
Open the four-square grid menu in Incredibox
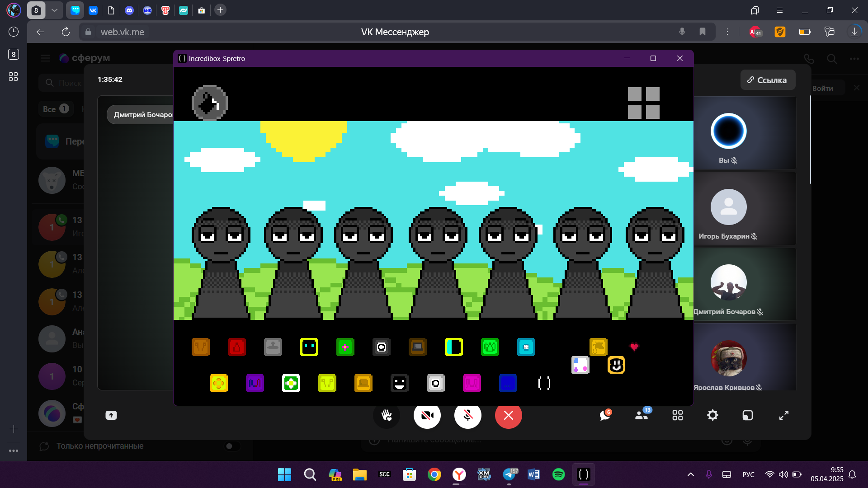[643, 103]
